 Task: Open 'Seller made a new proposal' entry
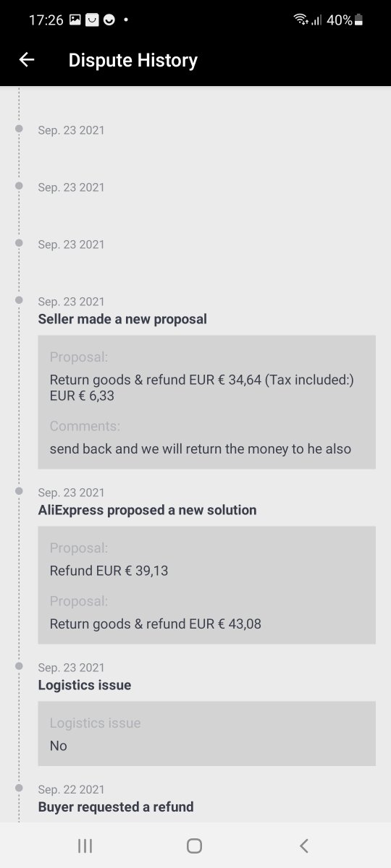pos(122,319)
